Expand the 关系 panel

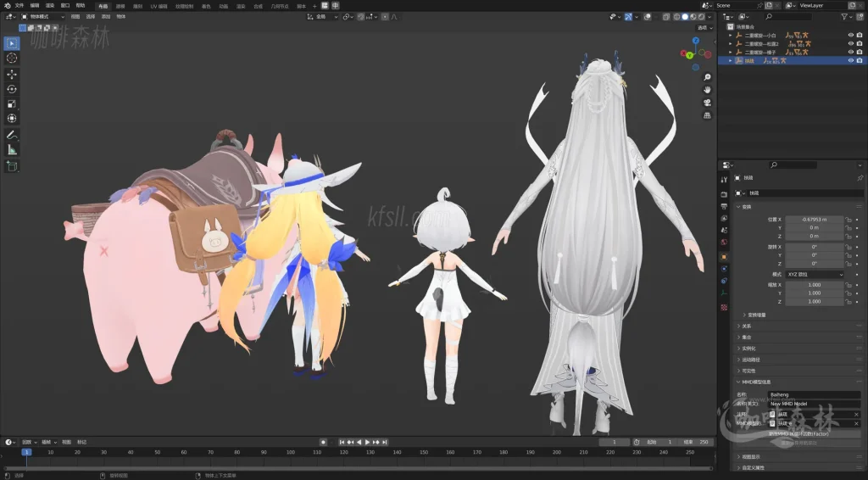click(747, 327)
